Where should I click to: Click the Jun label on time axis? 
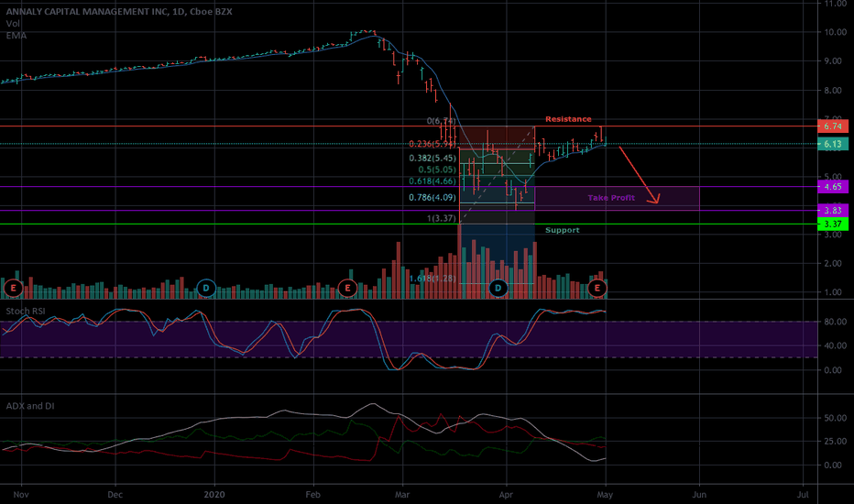[699, 495]
